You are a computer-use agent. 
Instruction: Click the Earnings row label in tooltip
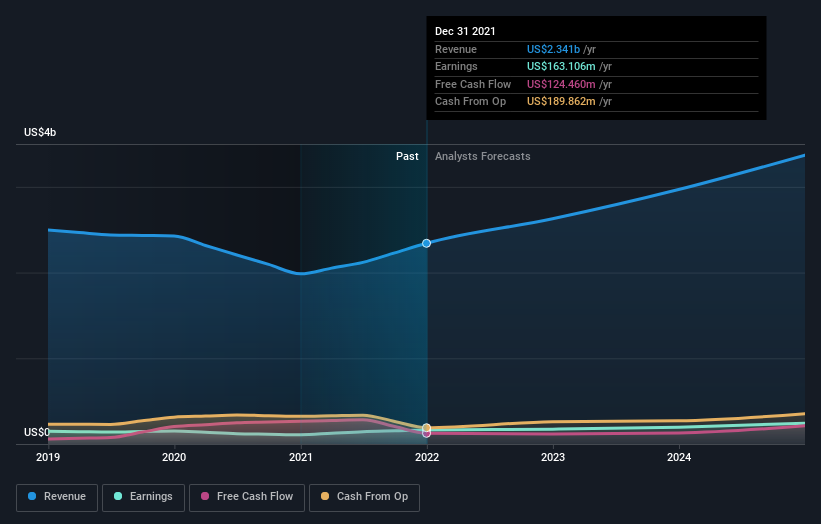(x=456, y=66)
